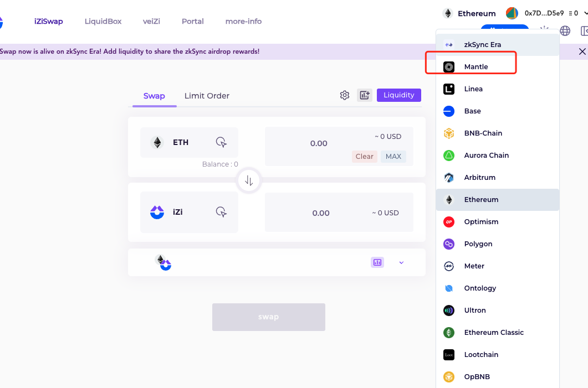The height and width of the screenshot is (388, 588).
Task: Switch to Arbitrum network
Action: coord(497,177)
